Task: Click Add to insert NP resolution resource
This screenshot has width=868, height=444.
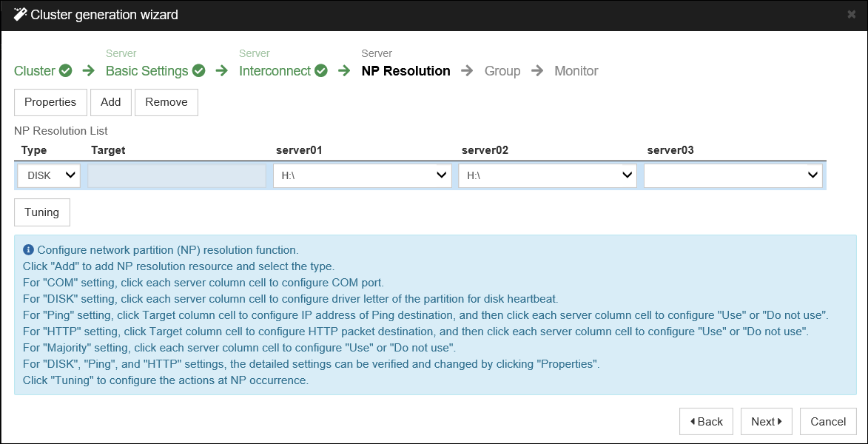Action: point(110,102)
